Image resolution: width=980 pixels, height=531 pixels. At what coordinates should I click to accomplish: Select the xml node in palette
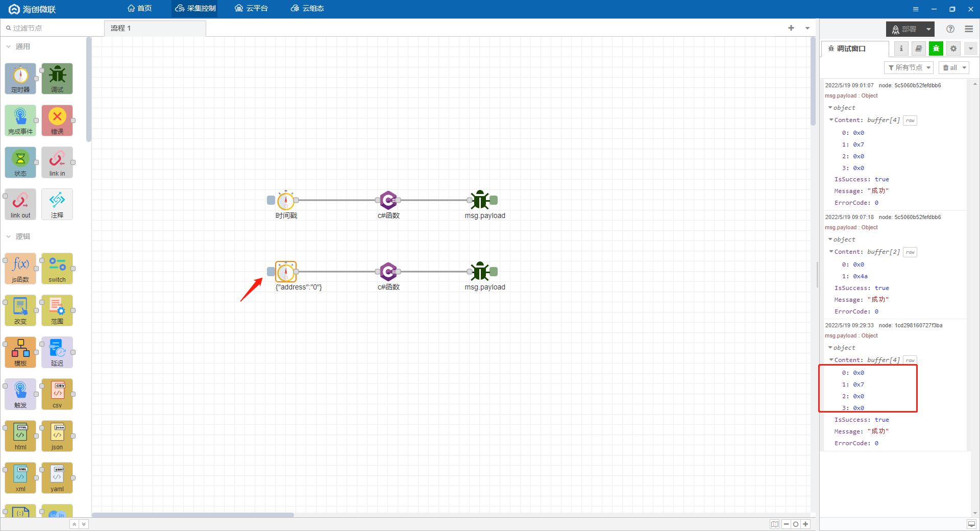tap(20, 478)
